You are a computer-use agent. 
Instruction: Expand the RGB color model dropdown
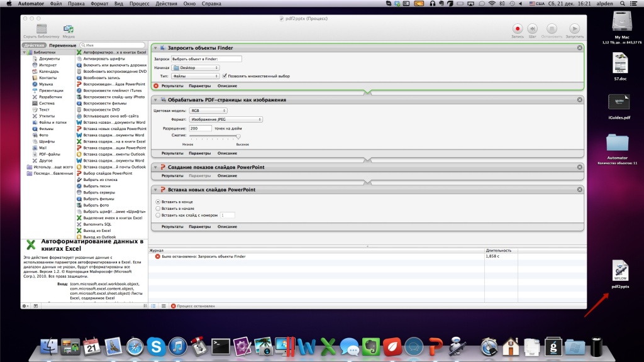tap(208, 110)
